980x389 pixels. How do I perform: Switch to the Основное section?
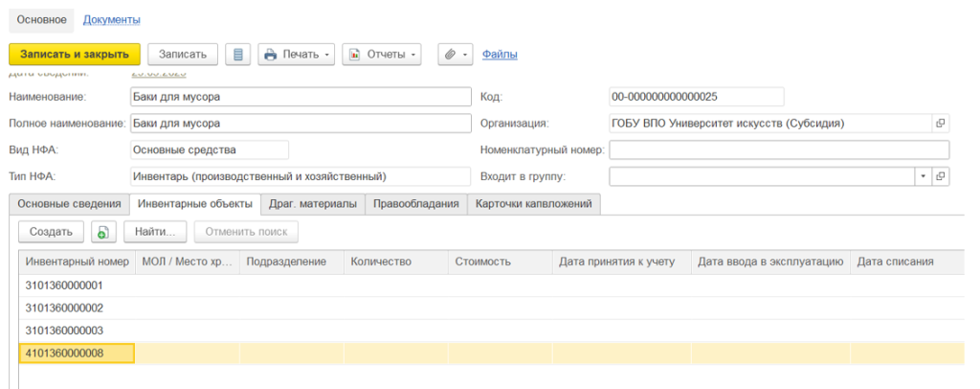(41, 20)
